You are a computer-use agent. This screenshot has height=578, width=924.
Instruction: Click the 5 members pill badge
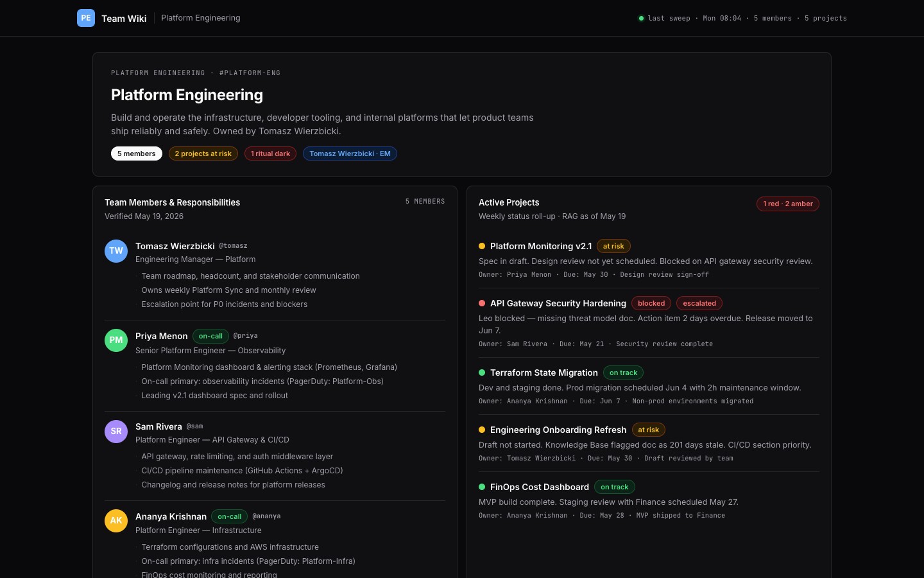137,153
